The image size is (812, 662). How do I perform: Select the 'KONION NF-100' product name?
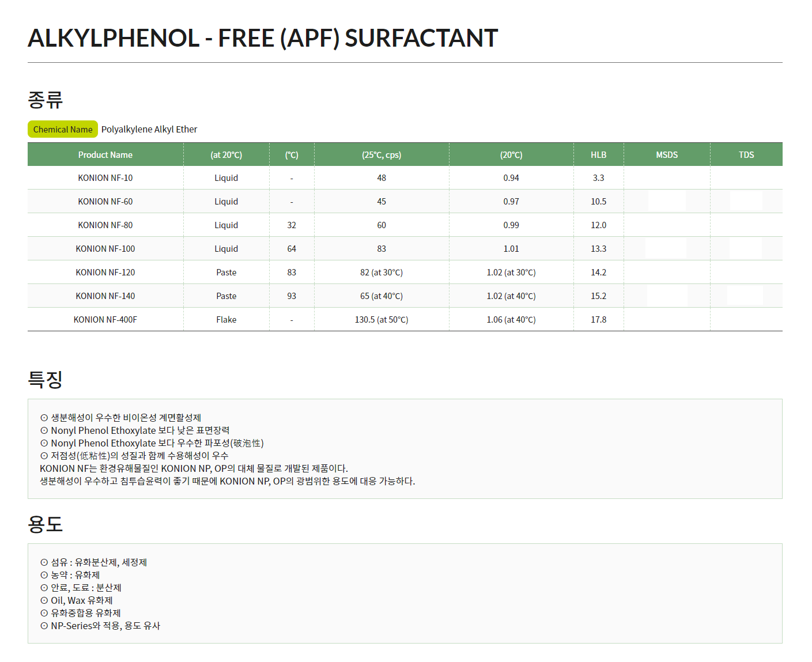tap(105, 249)
